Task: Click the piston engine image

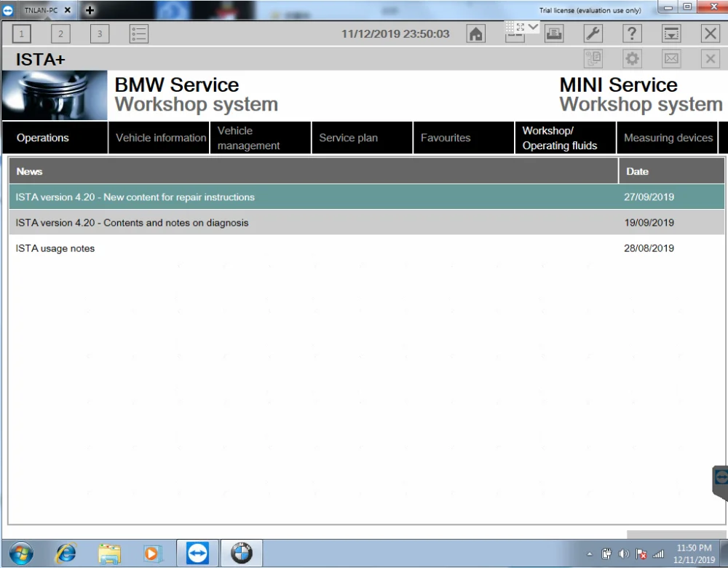Action: 55,95
